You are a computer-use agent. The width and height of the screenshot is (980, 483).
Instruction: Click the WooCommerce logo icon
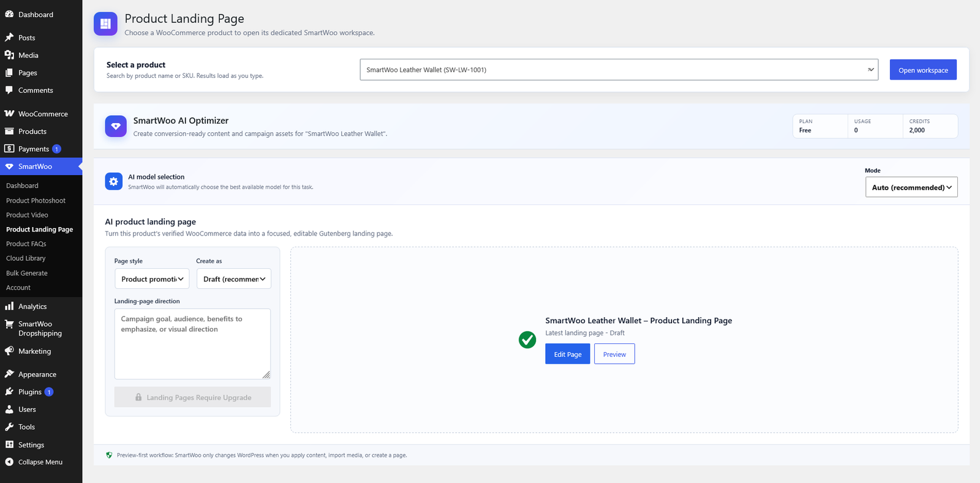click(x=9, y=114)
